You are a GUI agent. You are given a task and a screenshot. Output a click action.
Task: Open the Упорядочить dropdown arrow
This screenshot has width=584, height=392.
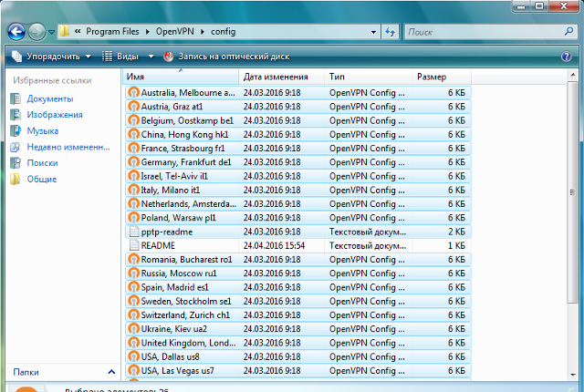coord(89,57)
